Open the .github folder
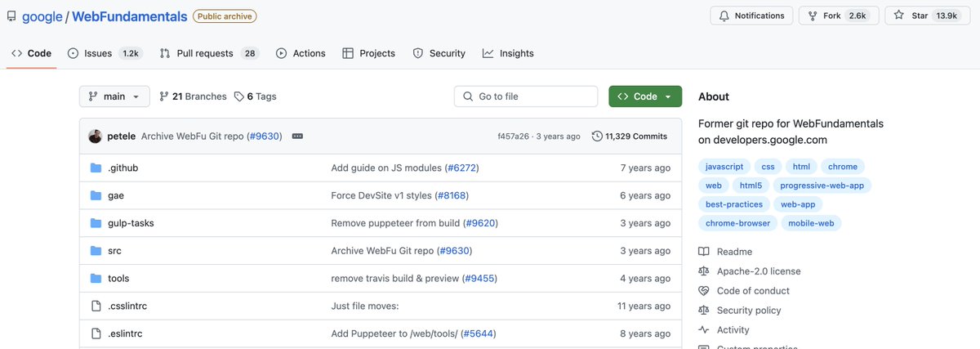Image resolution: width=980 pixels, height=349 pixels. tap(122, 168)
